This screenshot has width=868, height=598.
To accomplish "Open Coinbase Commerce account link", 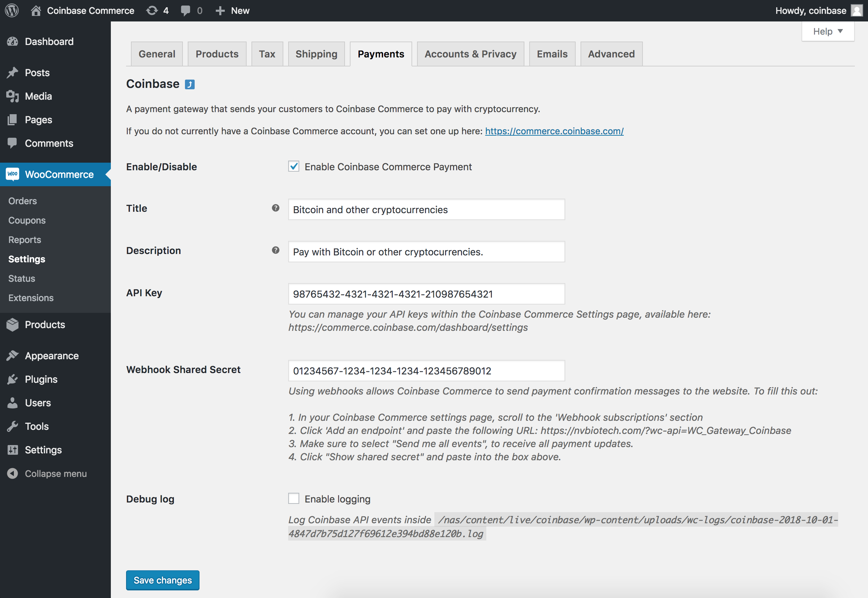I will point(554,130).
